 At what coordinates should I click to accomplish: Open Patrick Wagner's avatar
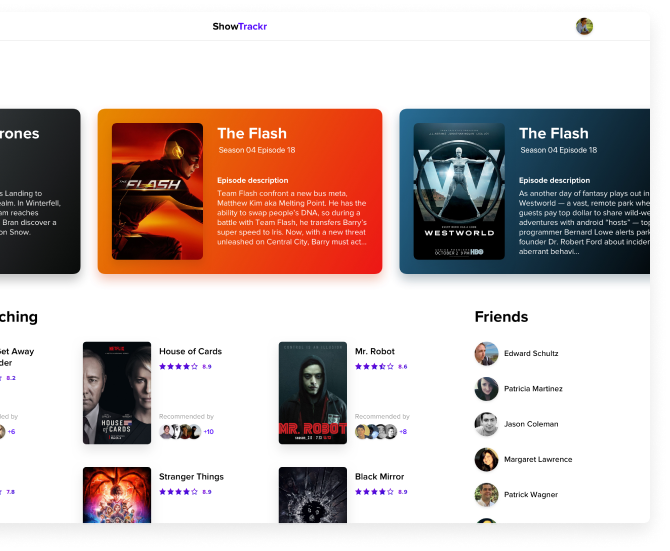(x=486, y=495)
